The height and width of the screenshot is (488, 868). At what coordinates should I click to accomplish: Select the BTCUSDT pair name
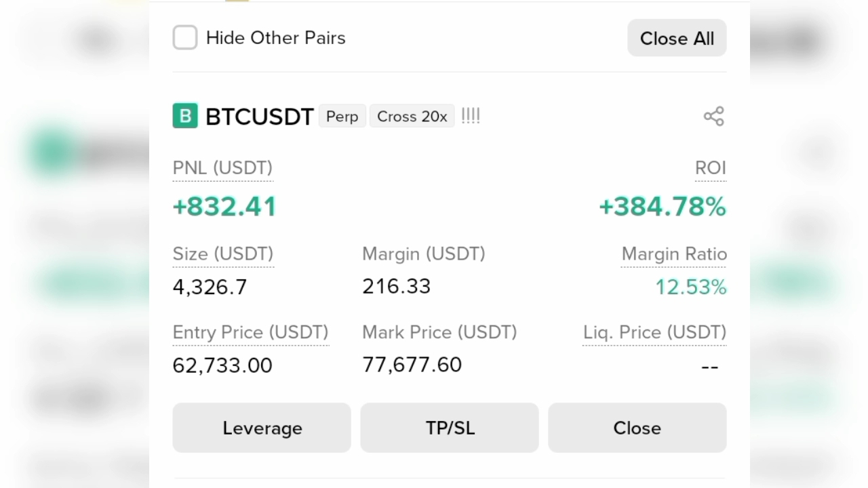point(260,117)
